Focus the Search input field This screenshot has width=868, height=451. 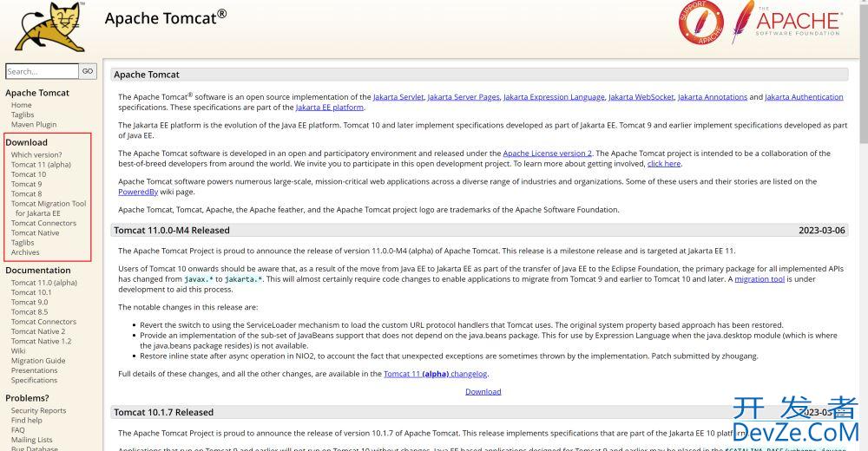[x=41, y=71]
